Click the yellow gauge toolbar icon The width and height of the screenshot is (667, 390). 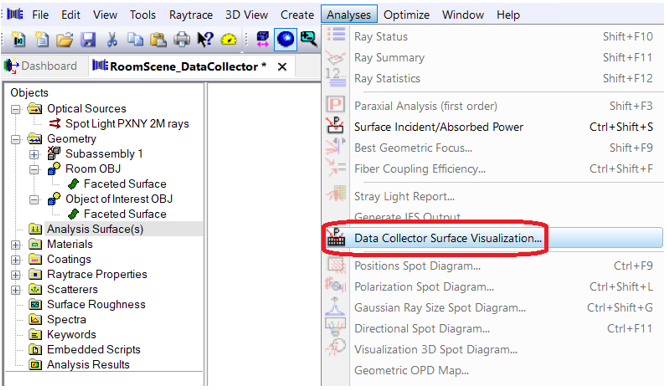(x=229, y=40)
